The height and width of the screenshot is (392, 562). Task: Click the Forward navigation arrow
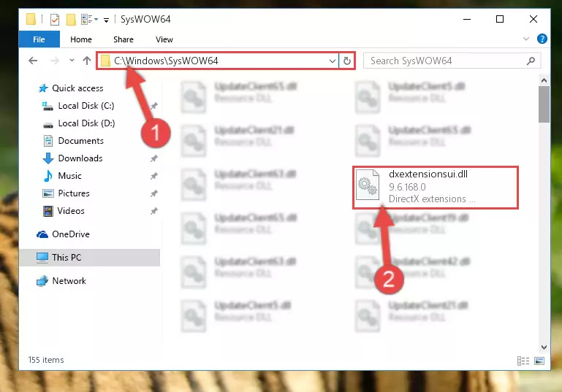tap(55, 61)
